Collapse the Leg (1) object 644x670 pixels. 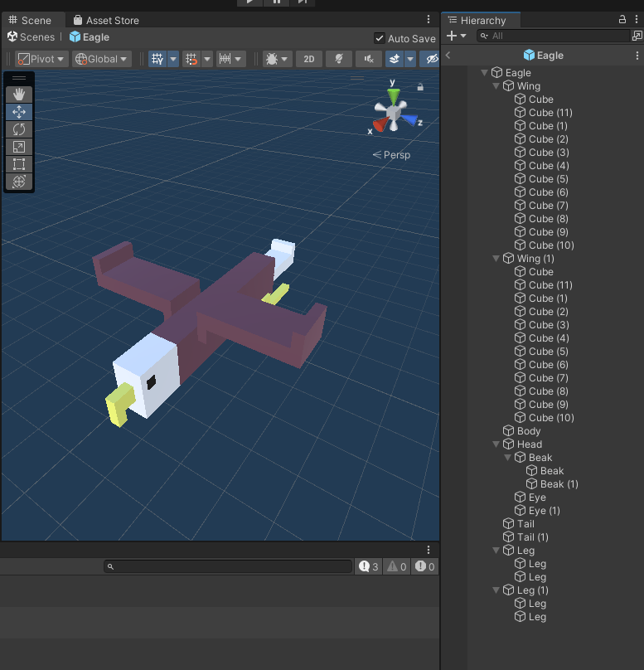[x=496, y=590]
